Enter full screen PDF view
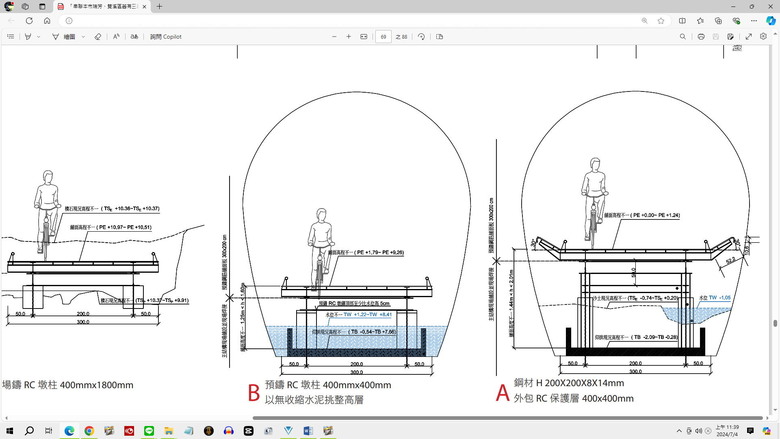 point(749,36)
